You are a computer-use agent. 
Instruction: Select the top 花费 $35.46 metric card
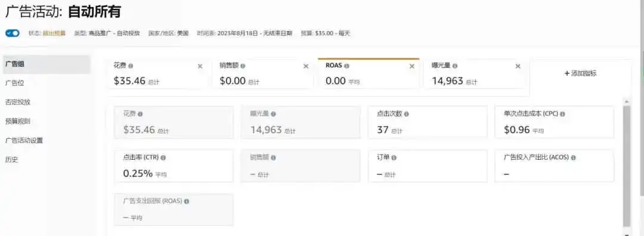click(x=157, y=74)
